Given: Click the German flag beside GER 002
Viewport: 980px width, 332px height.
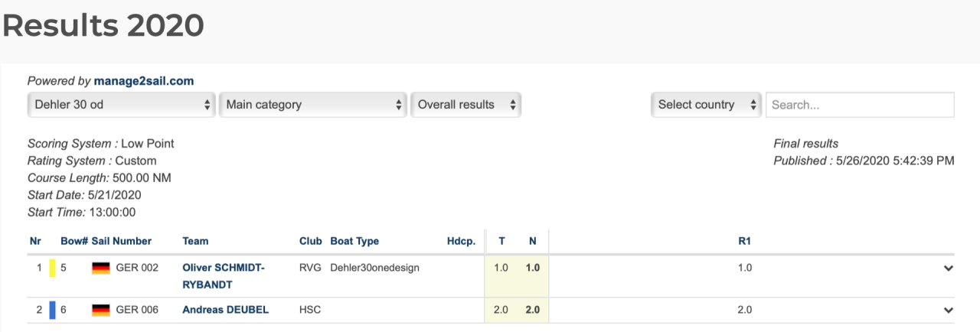Looking at the screenshot, I should point(101,269).
